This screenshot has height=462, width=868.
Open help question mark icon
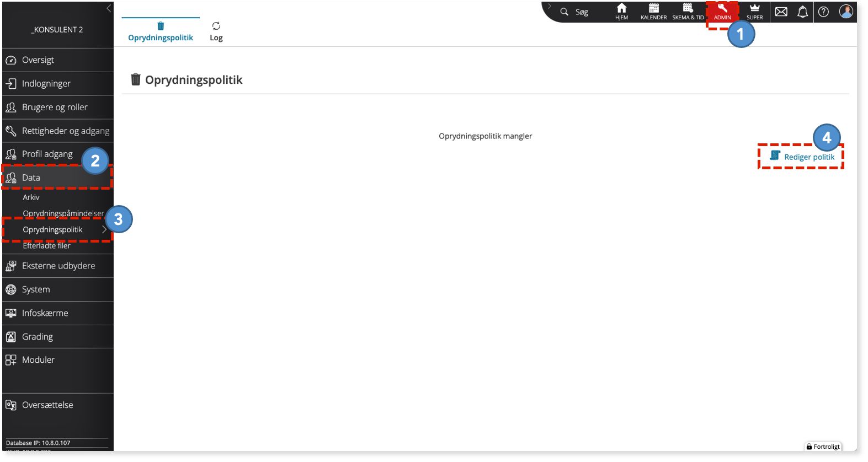[x=823, y=12]
